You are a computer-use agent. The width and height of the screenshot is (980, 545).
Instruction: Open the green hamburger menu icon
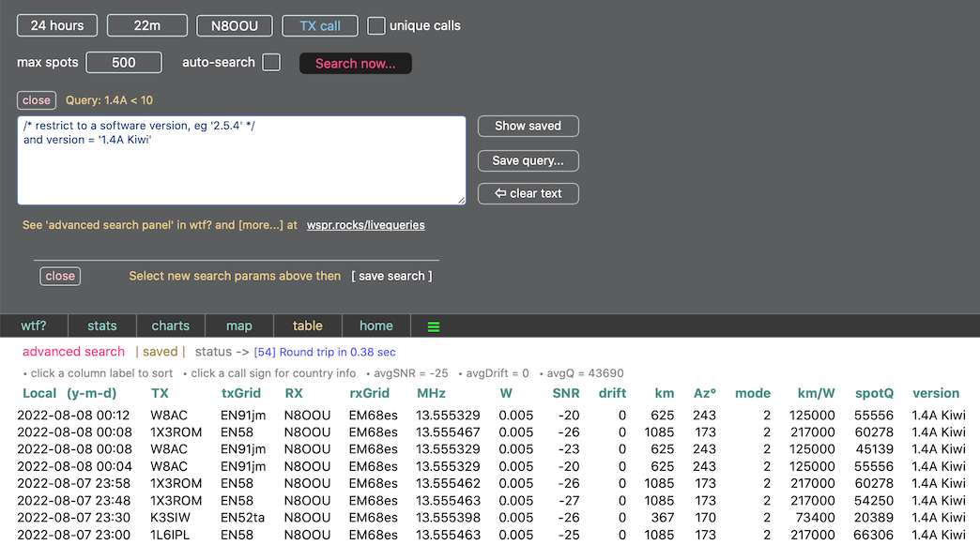point(434,326)
